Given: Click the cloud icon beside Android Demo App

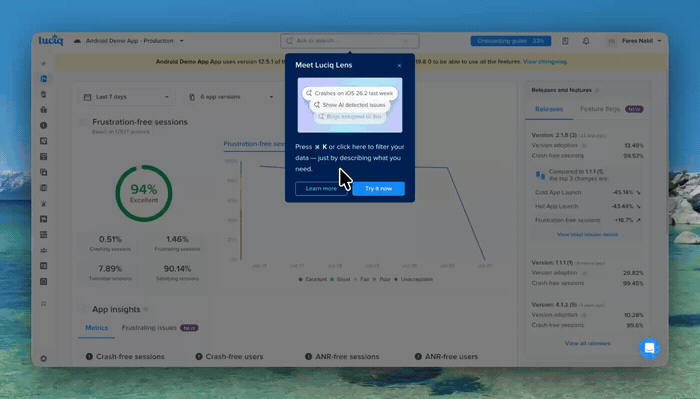Looking at the screenshot, I should point(77,41).
